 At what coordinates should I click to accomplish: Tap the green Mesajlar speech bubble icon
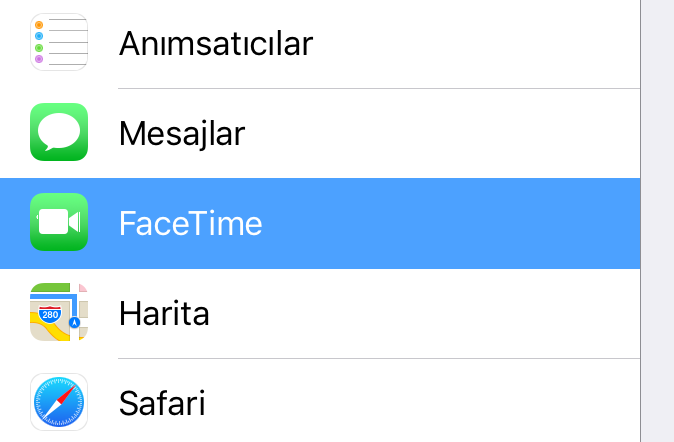coord(59,132)
